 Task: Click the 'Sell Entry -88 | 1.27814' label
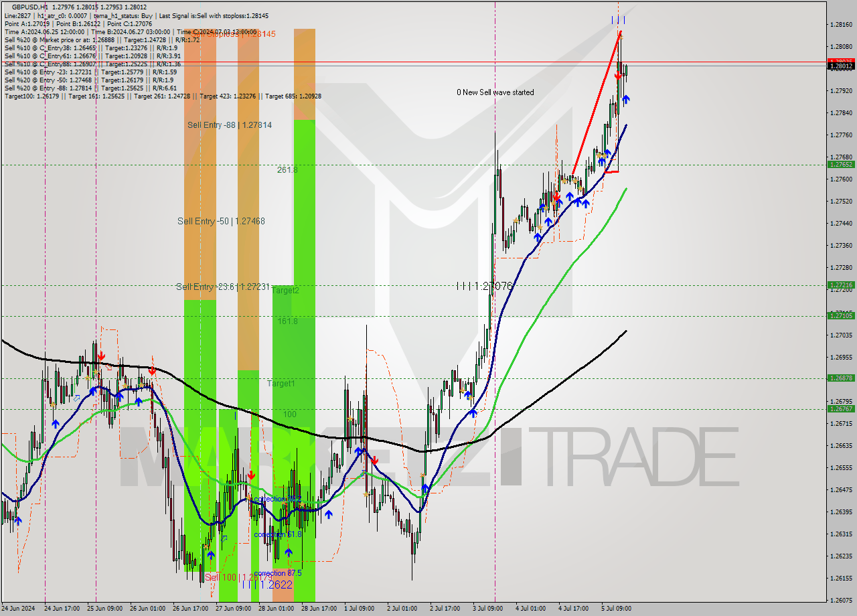pos(229,125)
